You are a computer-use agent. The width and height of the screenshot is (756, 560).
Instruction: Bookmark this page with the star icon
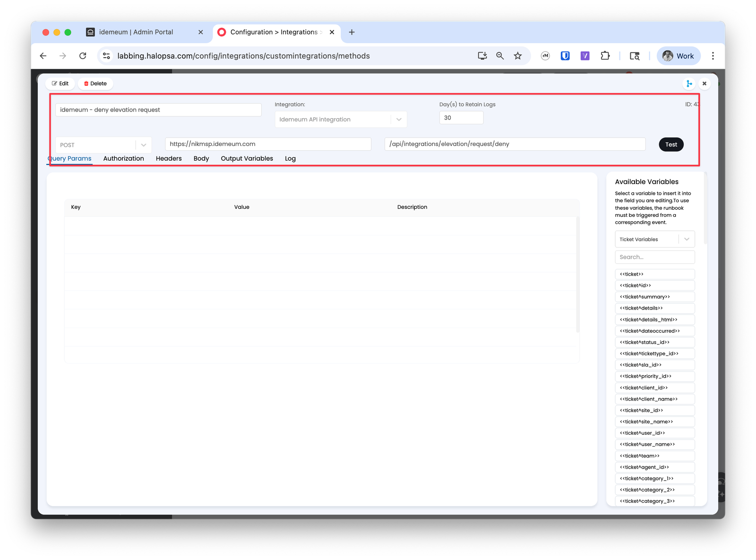point(518,56)
